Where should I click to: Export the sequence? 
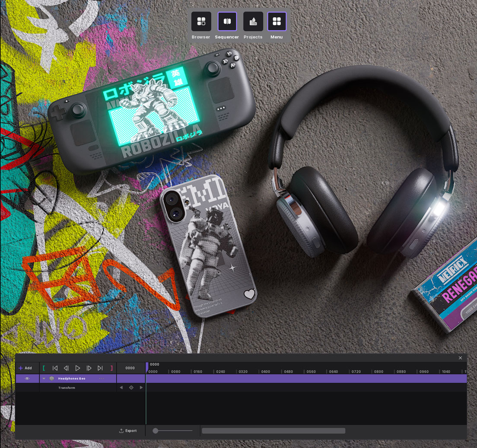(128, 431)
